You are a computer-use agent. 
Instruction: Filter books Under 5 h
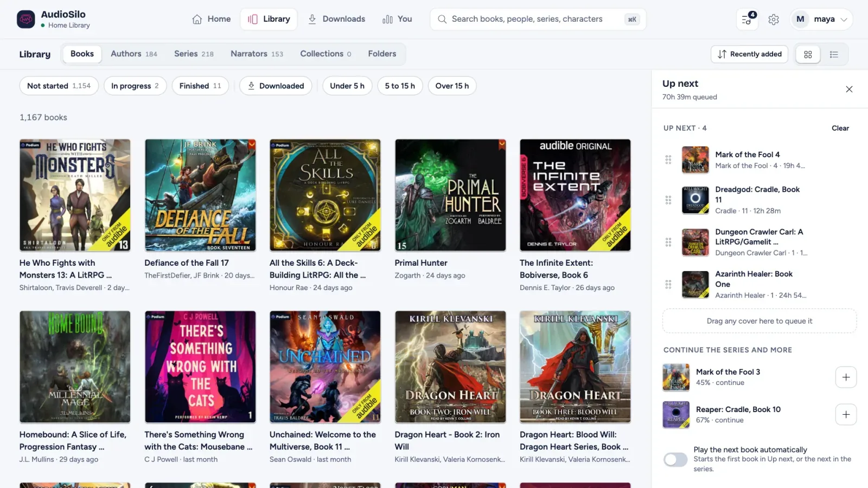pyautogui.click(x=347, y=86)
